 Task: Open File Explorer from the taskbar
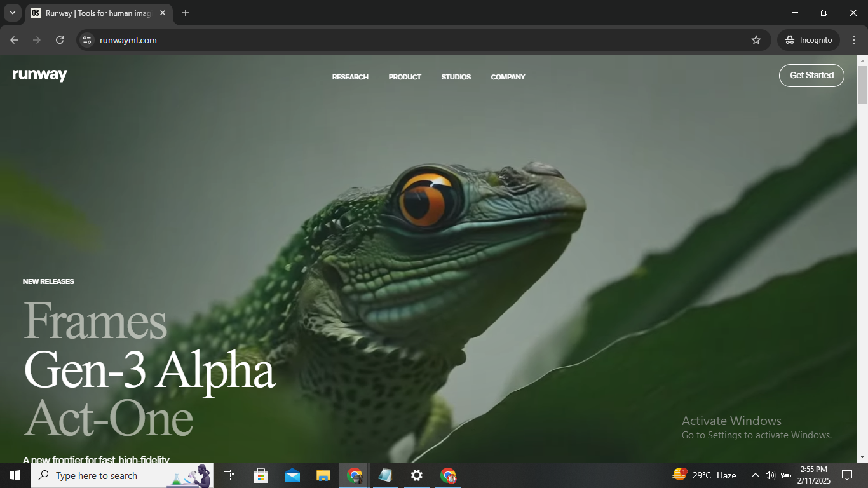tap(323, 475)
